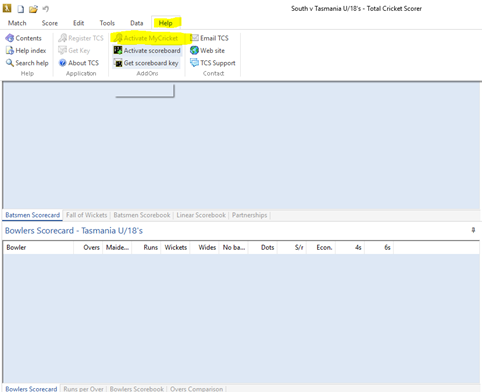482x392 pixels.
Task: Open the Tools ribbon tab
Action: pyautogui.click(x=107, y=23)
